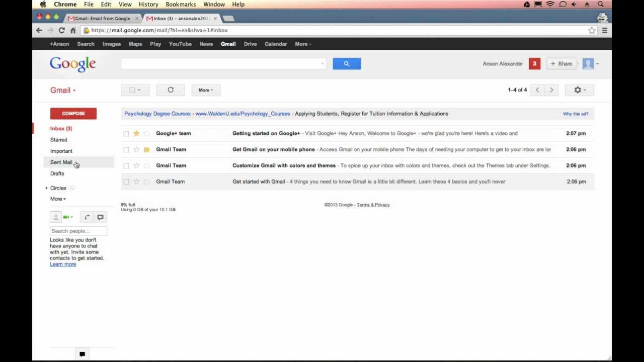This screenshot has width=644, height=362.
Task: Tick the select-all checkbox in toolbar
Action: tap(132, 90)
